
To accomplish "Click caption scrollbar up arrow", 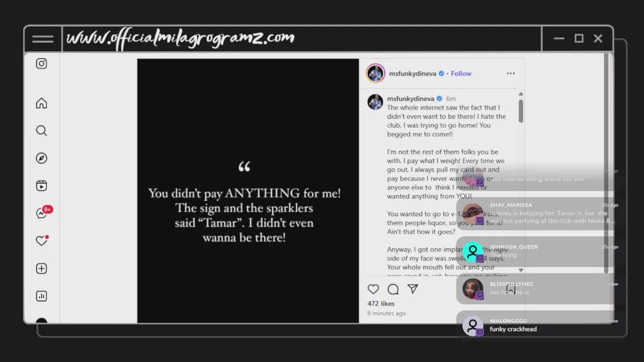I will [x=521, y=94].
